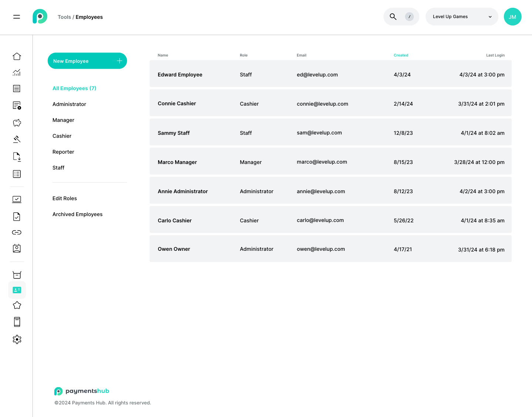Toggle the hamburger menu open
Image resolution: width=532 pixels, height=417 pixels.
click(17, 17)
